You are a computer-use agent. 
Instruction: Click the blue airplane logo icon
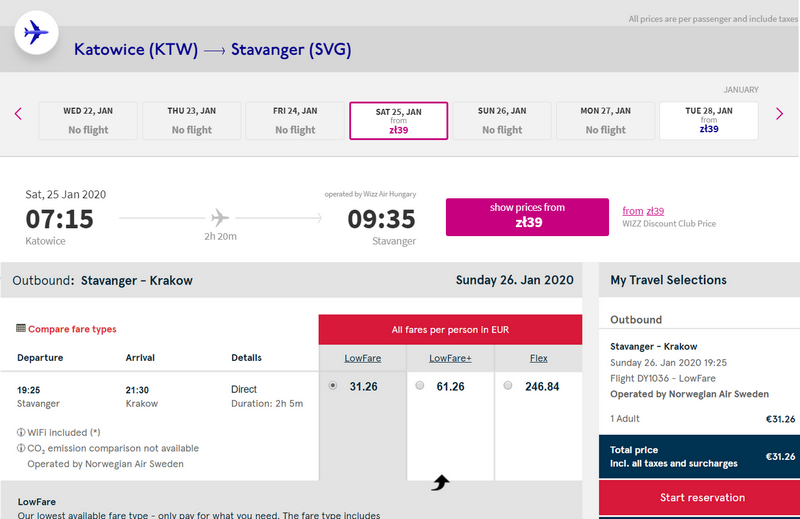pos(36,33)
